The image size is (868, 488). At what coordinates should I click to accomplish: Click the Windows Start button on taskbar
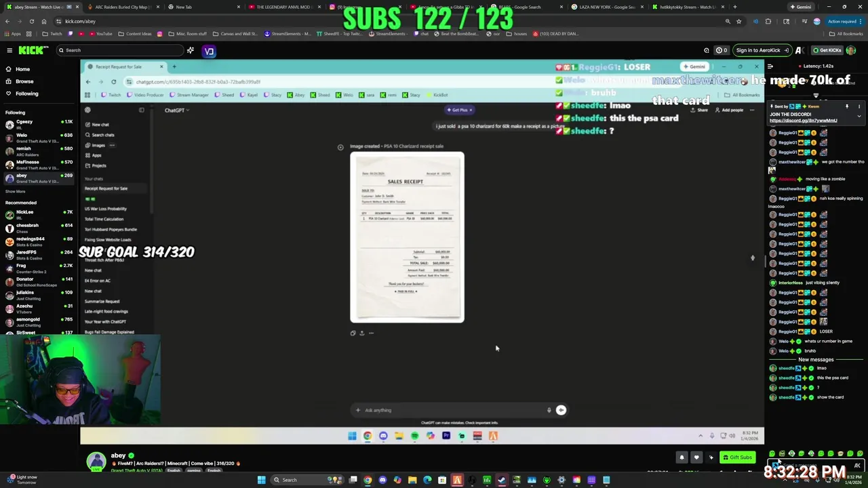pyautogui.click(x=261, y=480)
